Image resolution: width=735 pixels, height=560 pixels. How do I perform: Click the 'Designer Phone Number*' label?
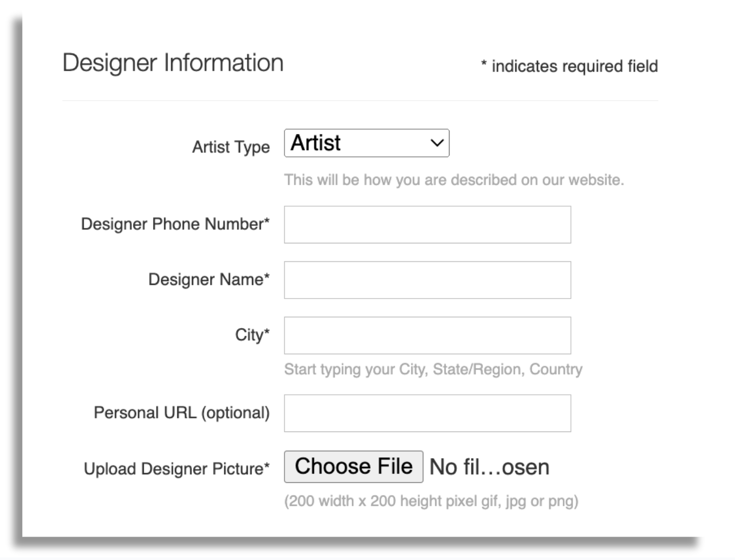click(175, 224)
